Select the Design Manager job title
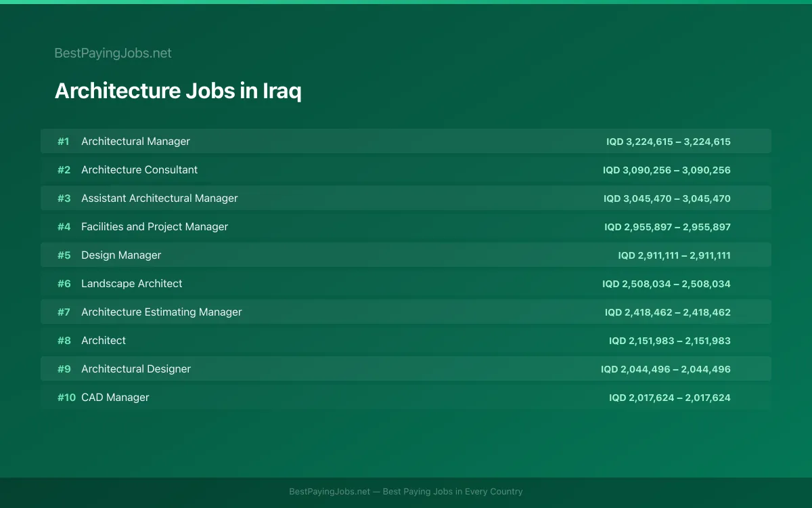812x508 pixels. pyautogui.click(x=121, y=255)
